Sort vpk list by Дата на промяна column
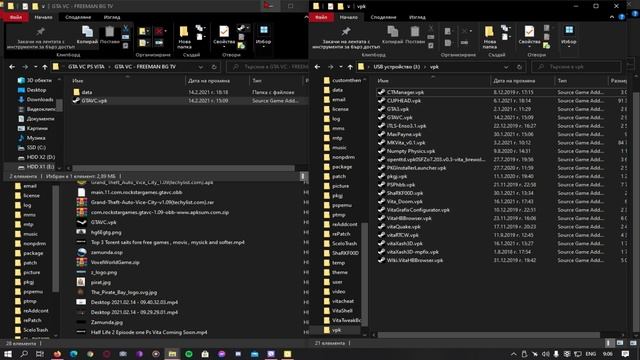 [x=514, y=81]
